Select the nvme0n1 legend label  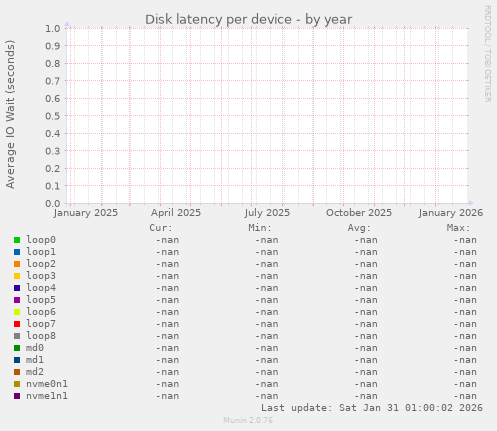pyautogui.click(x=47, y=384)
